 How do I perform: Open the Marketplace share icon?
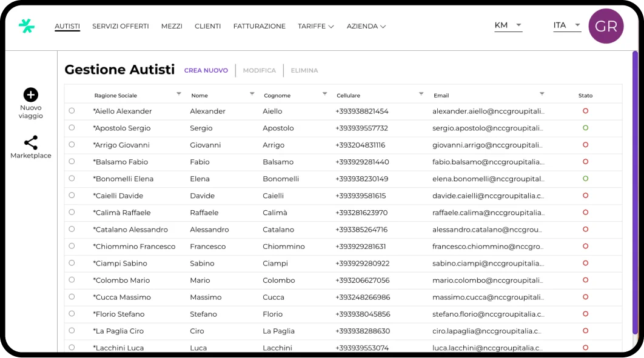pos(31,143)
